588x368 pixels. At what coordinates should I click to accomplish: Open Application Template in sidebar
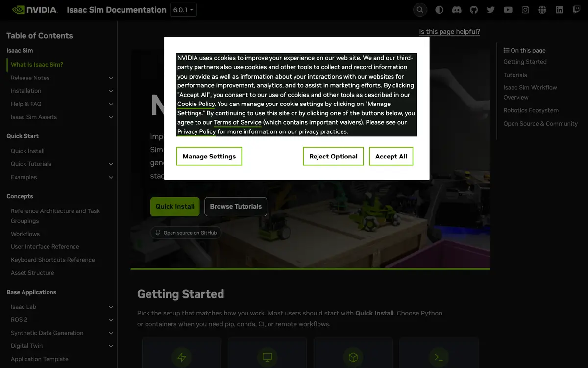click(40, 359)
